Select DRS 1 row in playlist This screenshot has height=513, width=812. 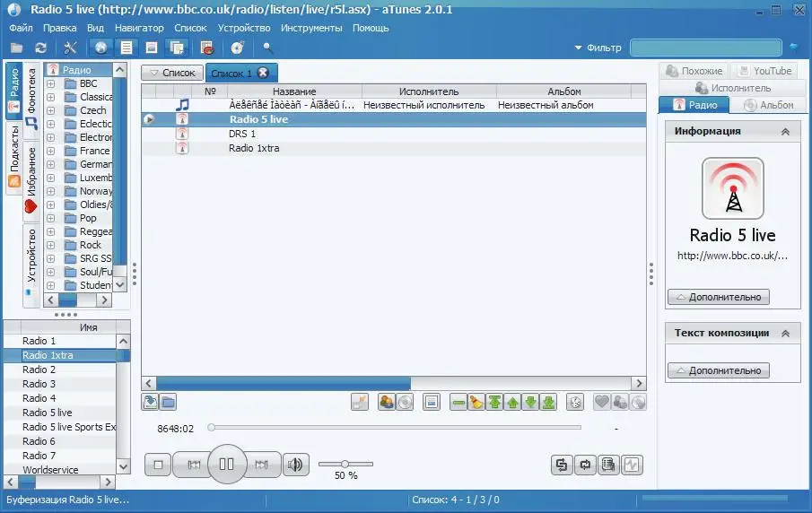(x=394, y=134)
